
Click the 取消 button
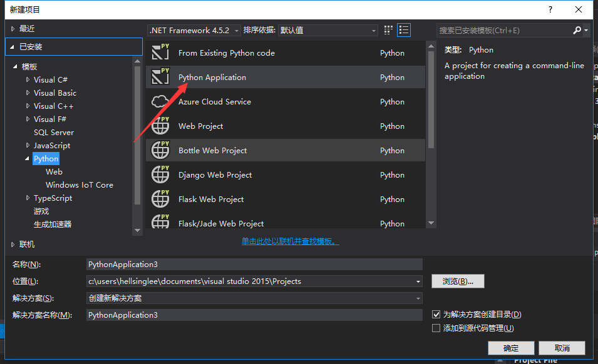(x=562, y=348)
